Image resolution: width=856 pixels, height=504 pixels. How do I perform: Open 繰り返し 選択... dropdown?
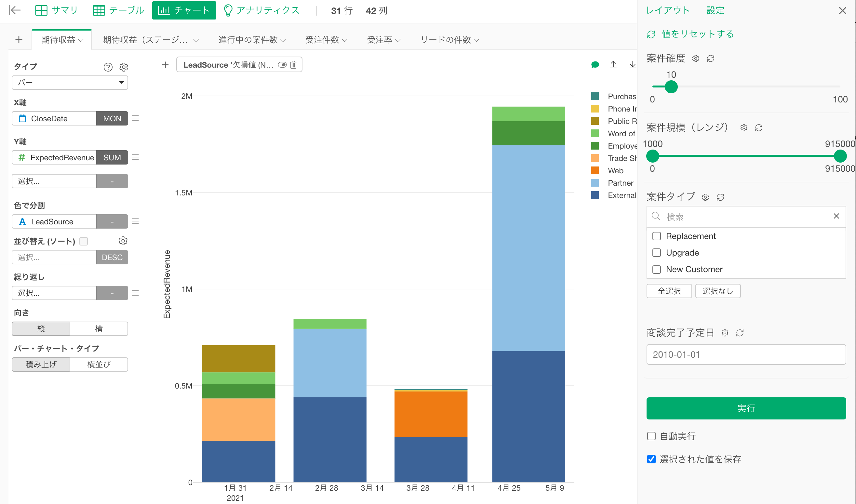click(x=54, y=293)
